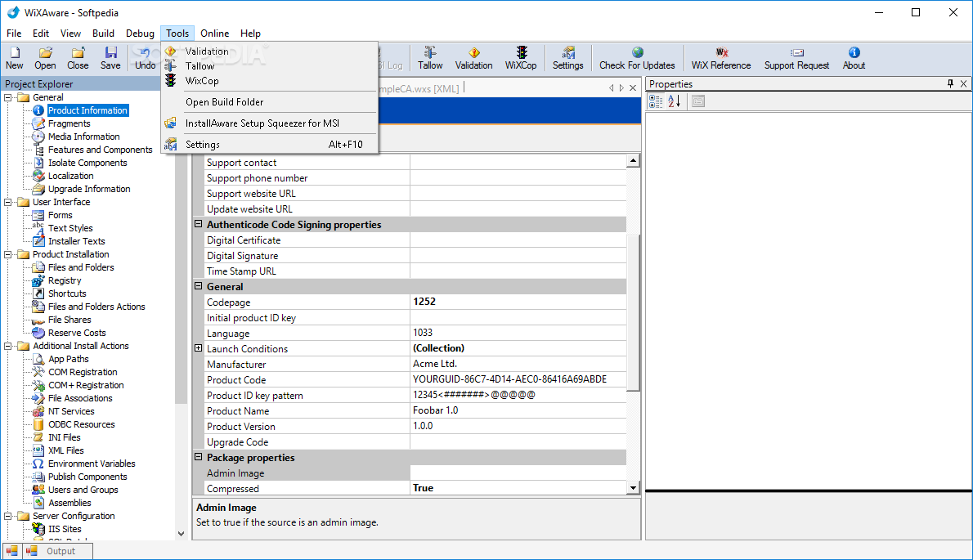The image size is (973, 560).
Task: Select Fragments in Project Explorer
Action: click(x=69, y=123)
